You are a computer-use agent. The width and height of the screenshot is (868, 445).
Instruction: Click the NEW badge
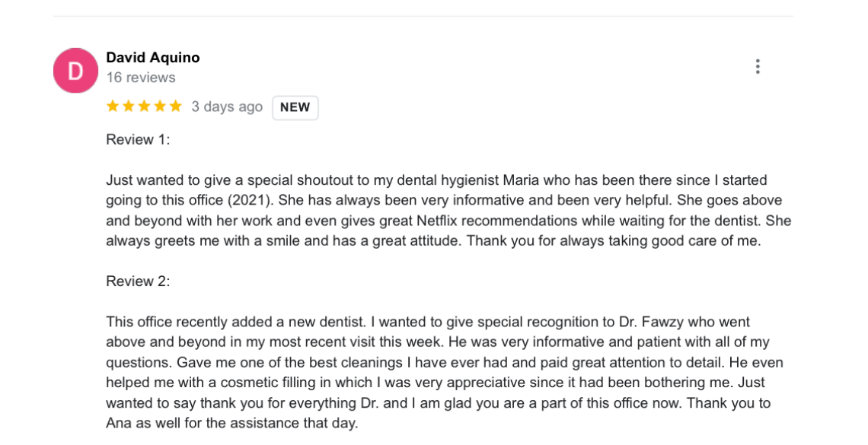pyautogui.click(x=295, y=107)
